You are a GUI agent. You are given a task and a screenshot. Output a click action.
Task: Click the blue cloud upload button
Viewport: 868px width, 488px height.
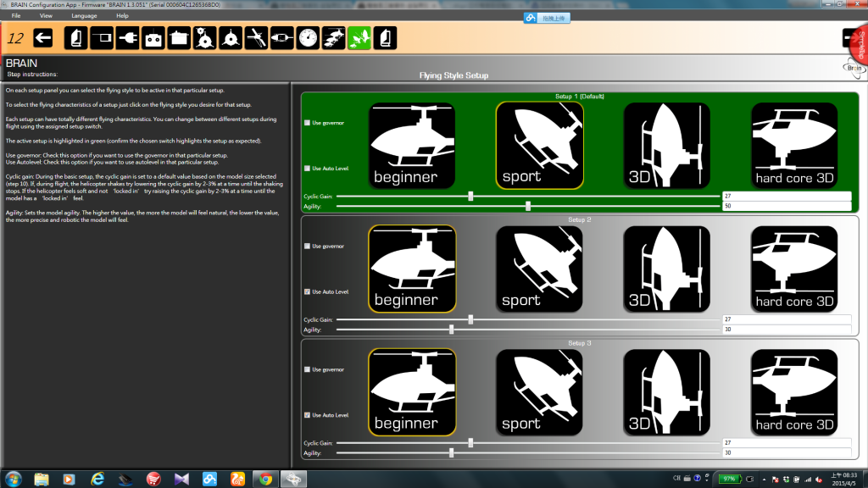(547, 18)
